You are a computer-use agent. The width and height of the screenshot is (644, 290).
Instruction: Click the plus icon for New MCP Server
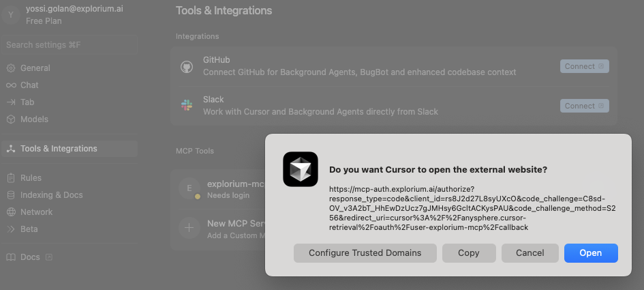pyautogui.click(x=189, y=228)
